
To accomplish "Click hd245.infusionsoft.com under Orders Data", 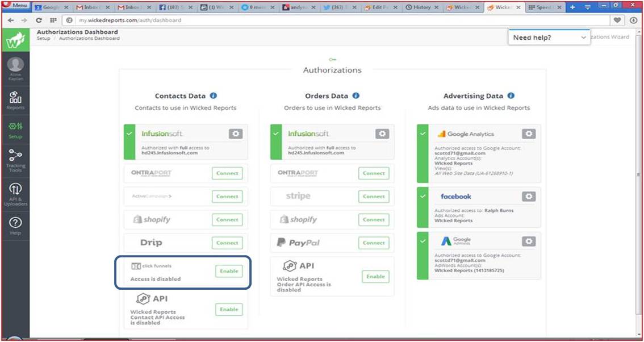I will point(316,153).
